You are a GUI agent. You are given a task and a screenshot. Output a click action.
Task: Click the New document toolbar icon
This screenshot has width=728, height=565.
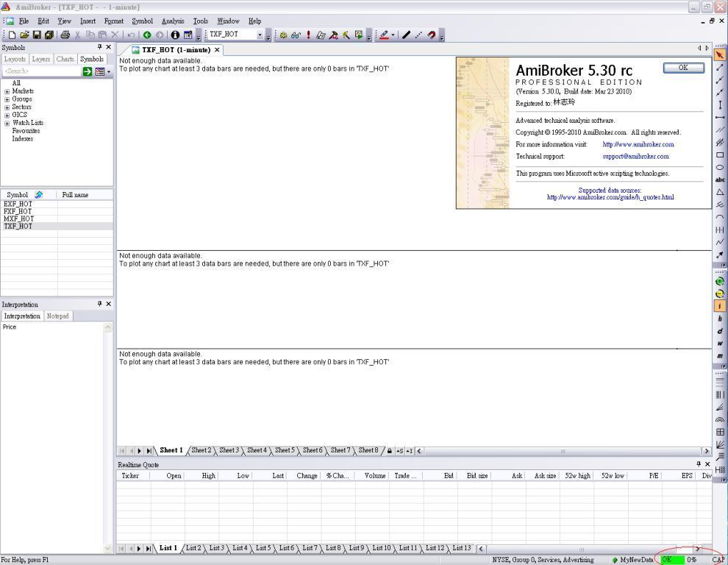tap(12, 35)
